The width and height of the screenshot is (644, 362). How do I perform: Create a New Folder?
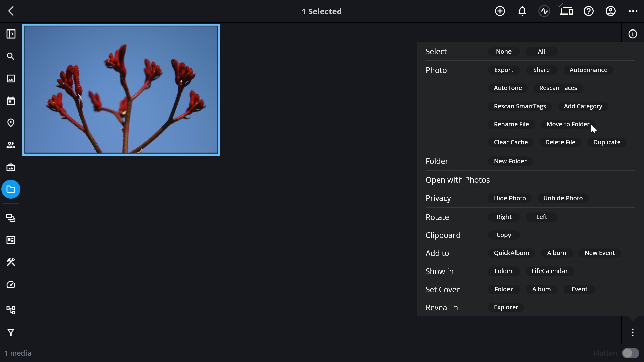point(510,161)
